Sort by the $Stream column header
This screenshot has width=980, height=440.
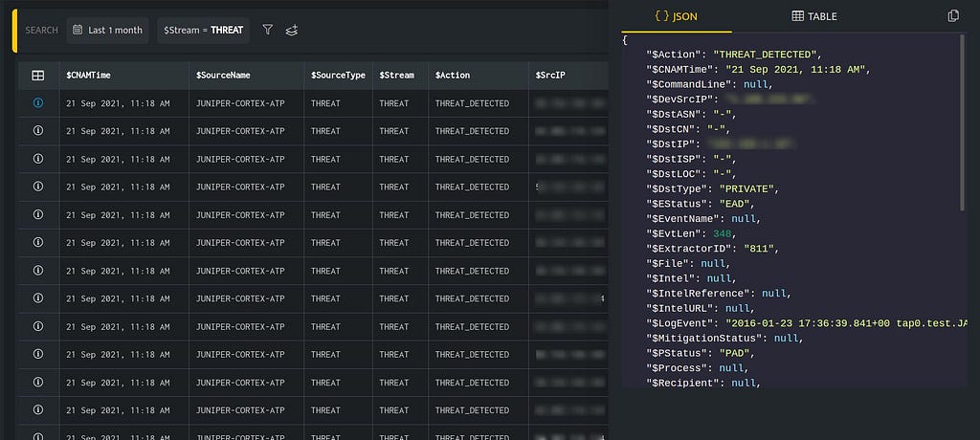tap(396, 75)
